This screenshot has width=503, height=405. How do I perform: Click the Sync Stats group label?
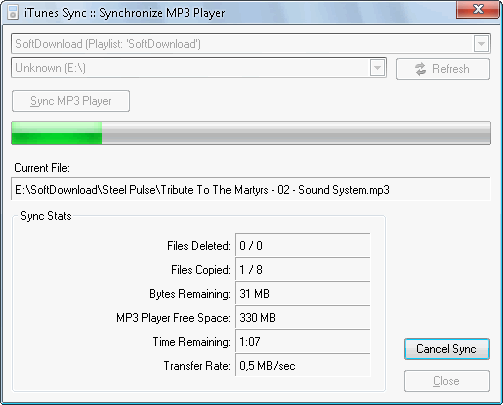coord(46,216)
